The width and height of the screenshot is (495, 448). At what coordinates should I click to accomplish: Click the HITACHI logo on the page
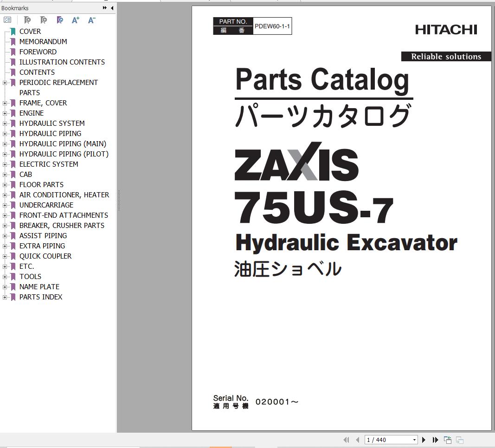pyautogui.click(x=446, y=30)
